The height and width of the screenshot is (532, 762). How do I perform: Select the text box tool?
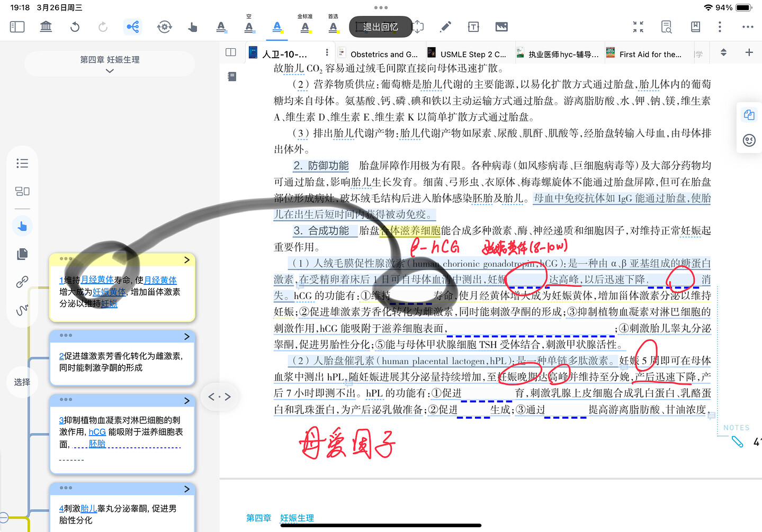point(473,26)
